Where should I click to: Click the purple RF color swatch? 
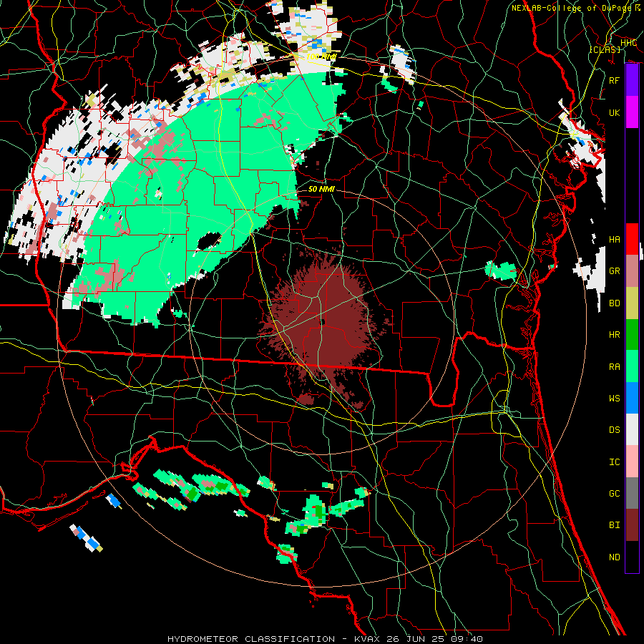click(632, 80)
